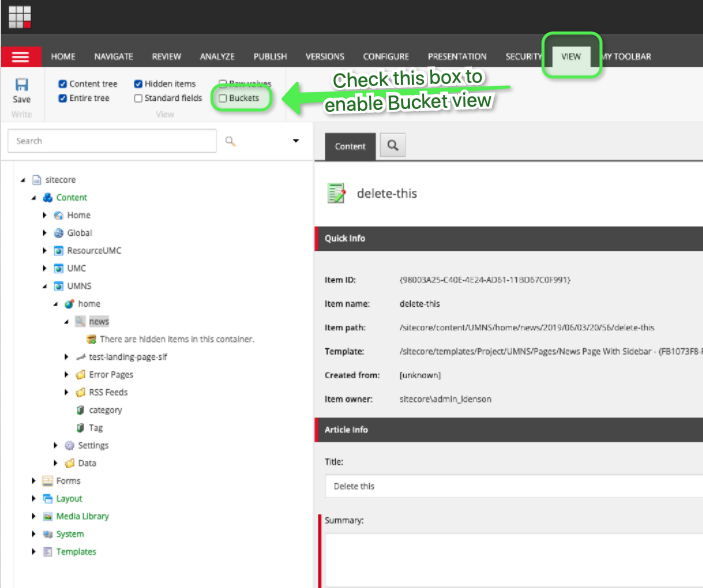The width and height of the screenshot is (703, 588).
Task: Collapse the Article Info section header
Action: click(509, 430)
